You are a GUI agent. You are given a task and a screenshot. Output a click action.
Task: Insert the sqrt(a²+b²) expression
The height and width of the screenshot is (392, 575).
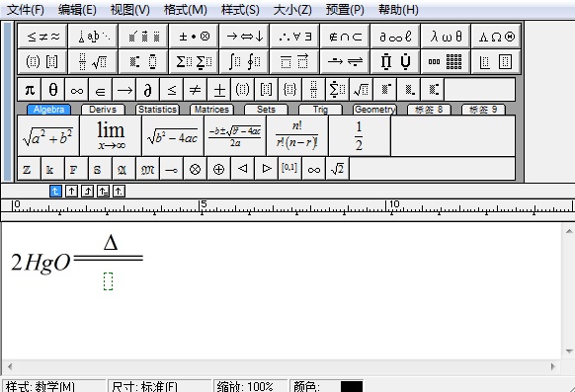48,136
